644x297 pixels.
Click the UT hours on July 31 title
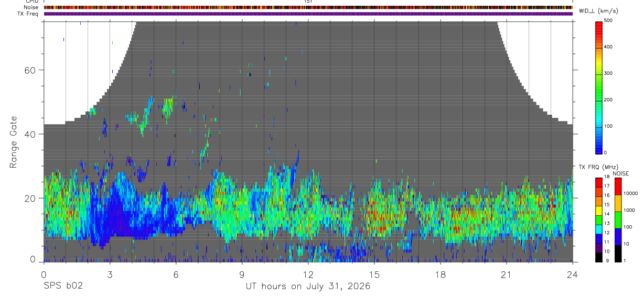(308, 287)
